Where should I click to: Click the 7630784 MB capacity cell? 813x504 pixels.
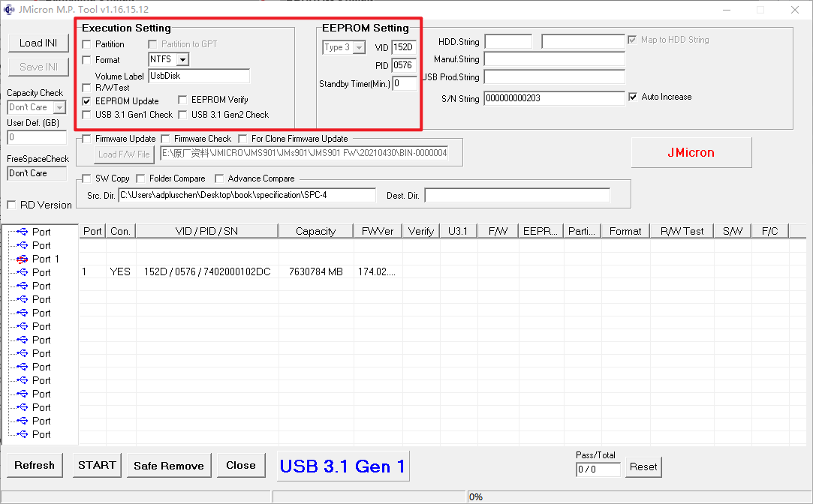pos(316,272)
